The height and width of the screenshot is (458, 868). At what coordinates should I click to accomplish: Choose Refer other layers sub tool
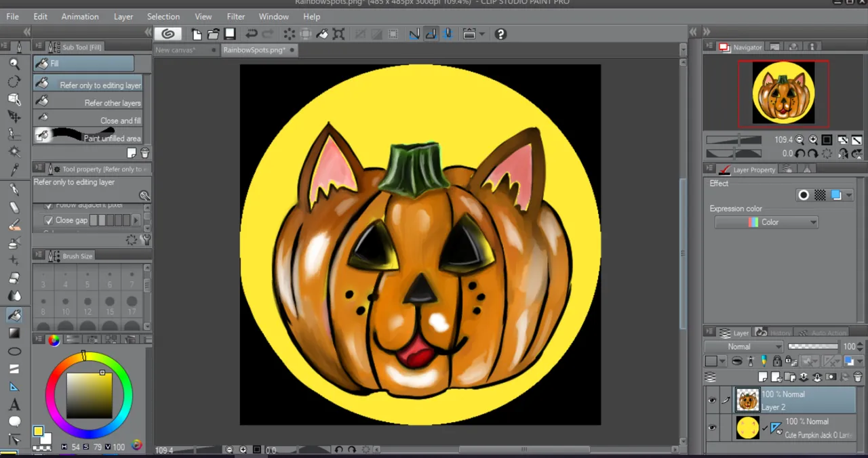tap(88, 103)
